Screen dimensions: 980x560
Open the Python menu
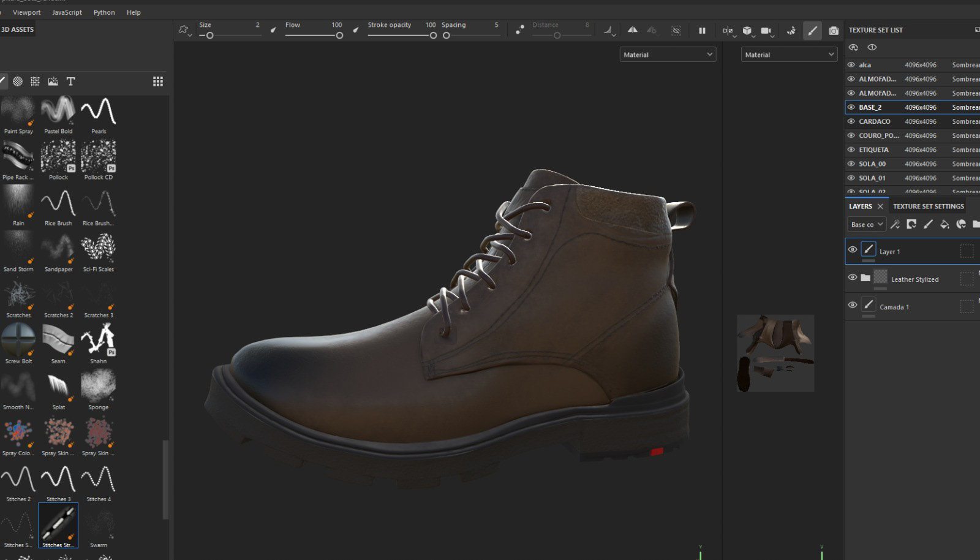click(104, 12)
